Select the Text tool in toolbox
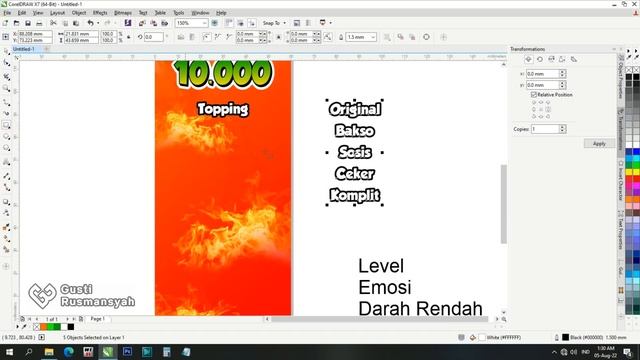Image resolution: width=640 pixels, height=360 pixels. (6, 162)
